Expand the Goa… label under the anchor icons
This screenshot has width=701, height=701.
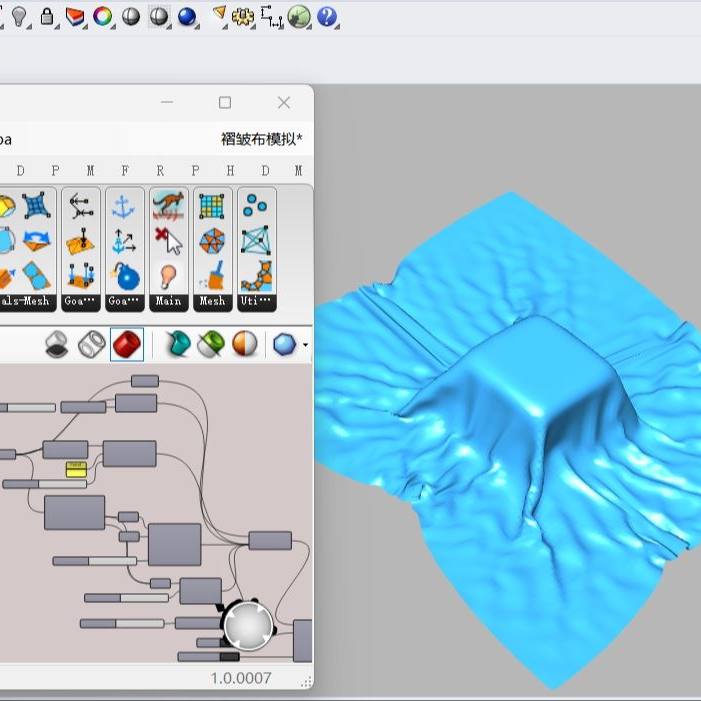coord(124,301)
